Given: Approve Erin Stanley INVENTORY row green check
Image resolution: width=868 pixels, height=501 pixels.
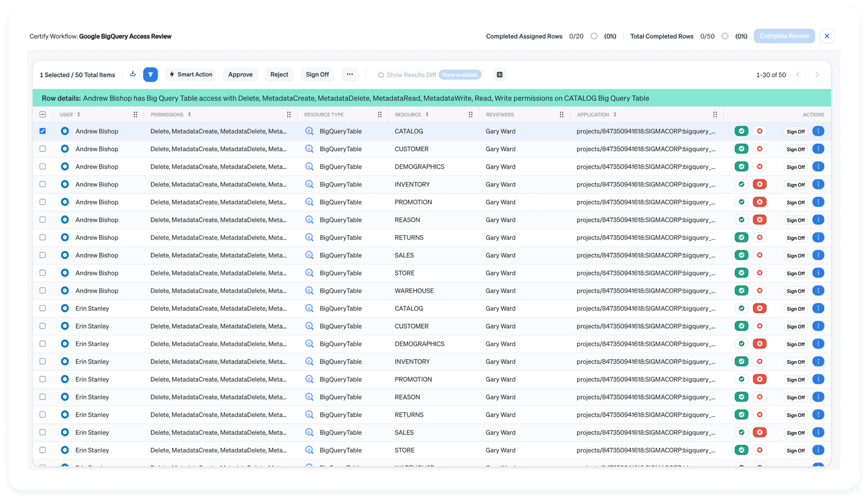Looking at the screenshot, I should click(742, 362).
